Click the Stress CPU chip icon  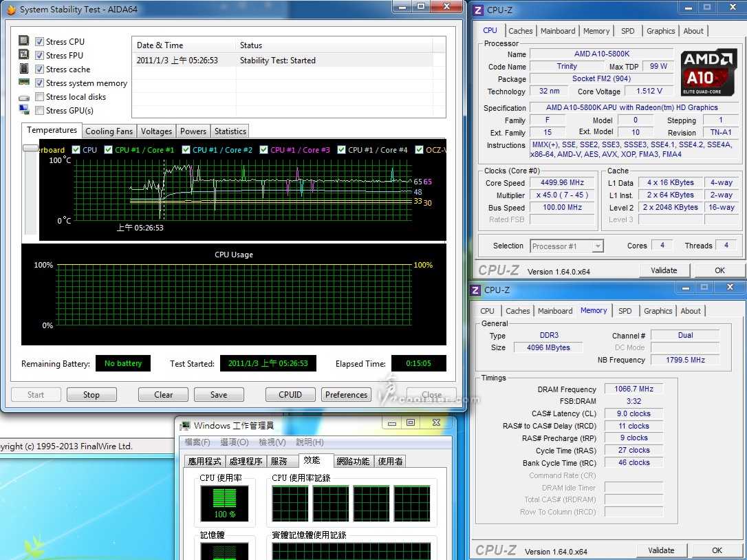click(x=24, y=41)
